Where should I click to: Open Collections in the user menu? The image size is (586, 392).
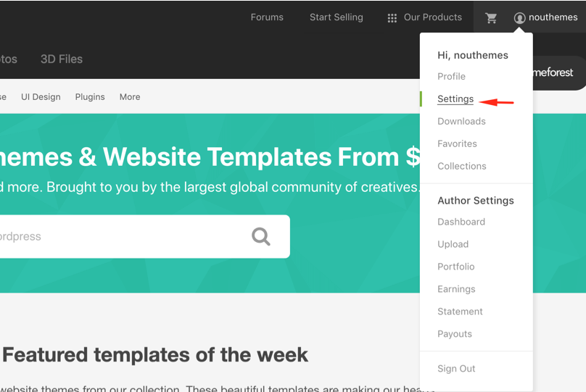pyautogui.click(x=461, y=166)
